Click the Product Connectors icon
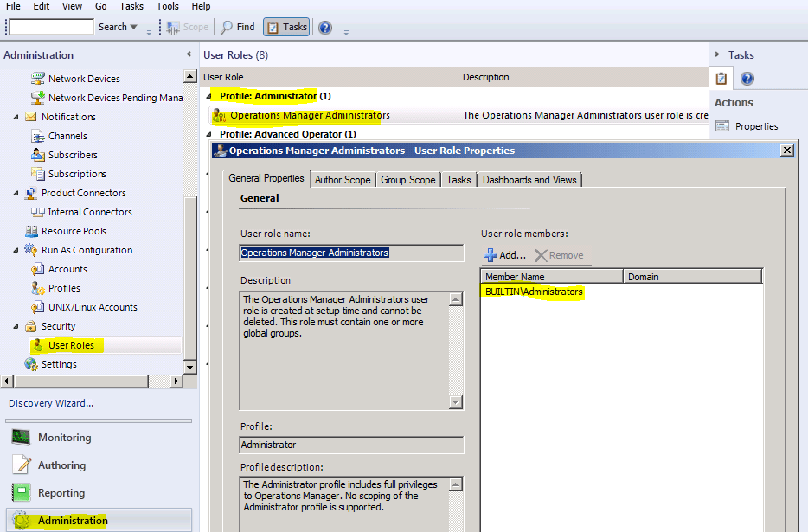Screen dimensions: 808x532 [x=31, y=193]
